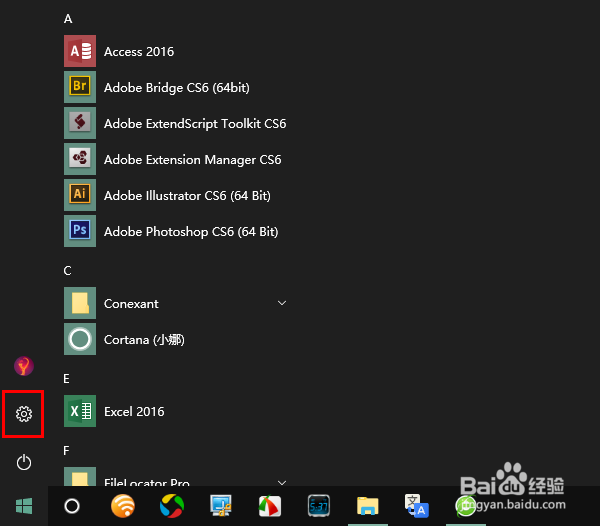Viewport: 600px width, 526px height.
Task: Expand the Conexant folder chevron
Action: [x=282, y=303]
